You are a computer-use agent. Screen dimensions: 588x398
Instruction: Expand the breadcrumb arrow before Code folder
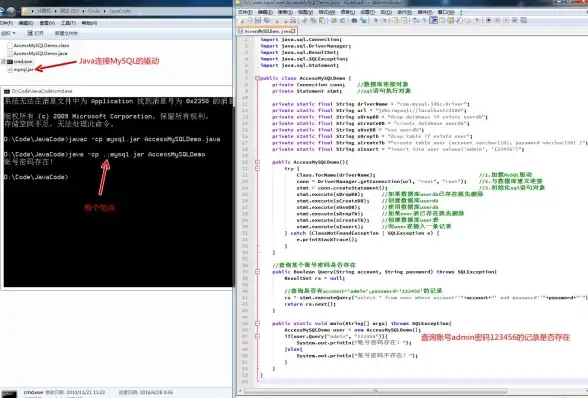point(83,11)
